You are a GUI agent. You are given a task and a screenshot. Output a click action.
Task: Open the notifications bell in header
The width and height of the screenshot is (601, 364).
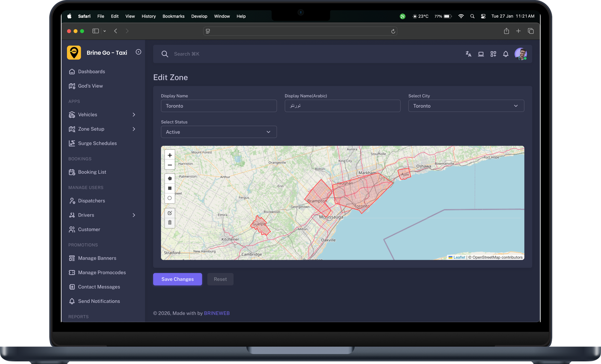click(x=506, y=54)
